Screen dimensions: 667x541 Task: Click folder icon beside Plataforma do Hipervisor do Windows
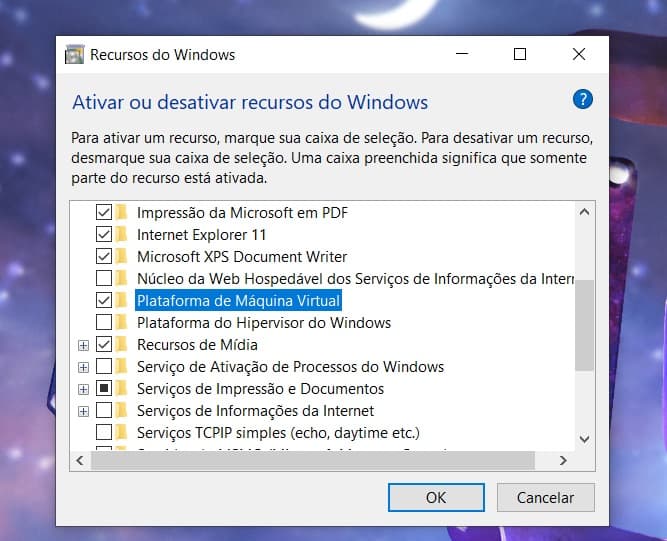[x=122, y=322]
